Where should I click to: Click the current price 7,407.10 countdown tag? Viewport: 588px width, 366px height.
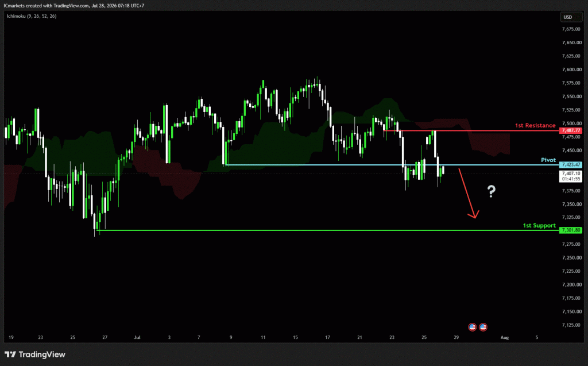pos(571,176)
